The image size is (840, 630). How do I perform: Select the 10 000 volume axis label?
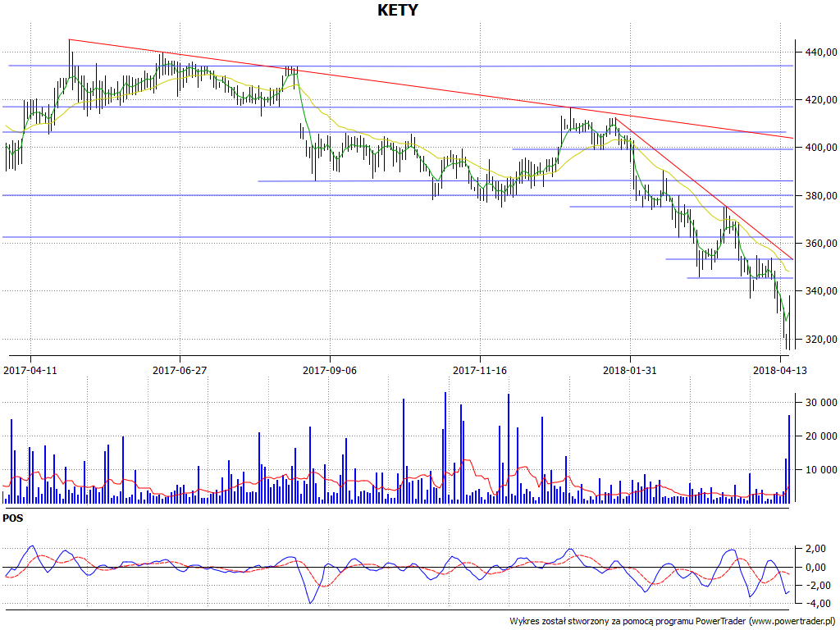tap(821, 470)
